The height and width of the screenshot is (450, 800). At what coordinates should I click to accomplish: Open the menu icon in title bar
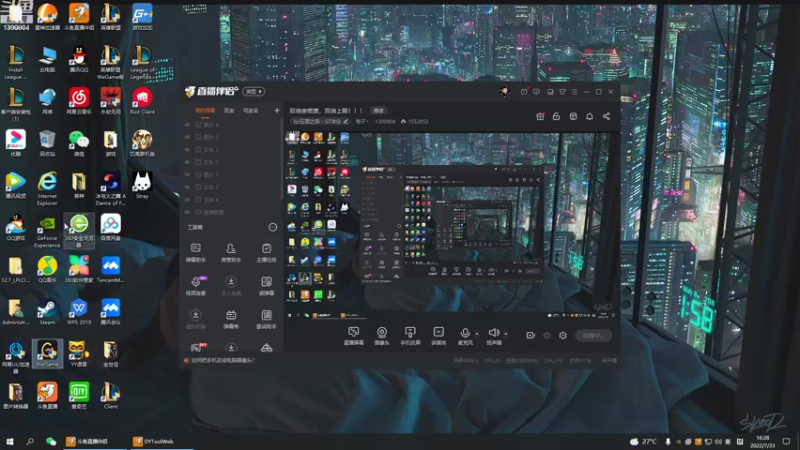(574, 92)
